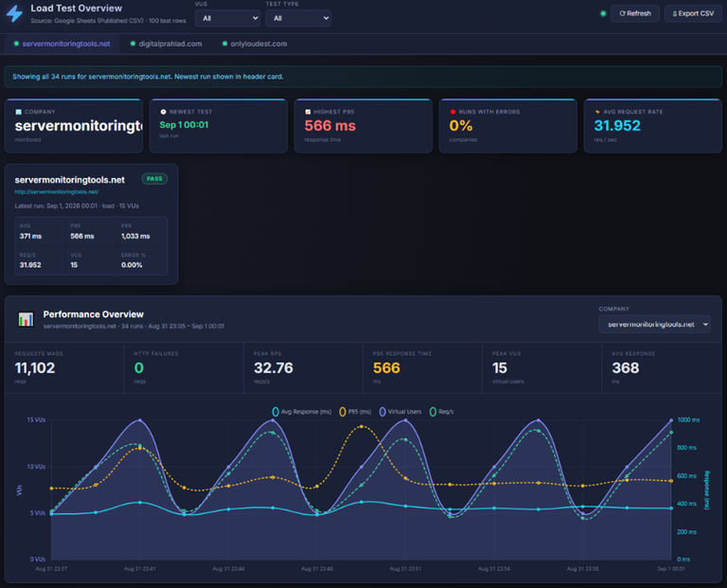The width and height of the screenshot is (727, 588).
Task: Click the 'Showing all 34 runs' info banner
Action: [363, 77]
